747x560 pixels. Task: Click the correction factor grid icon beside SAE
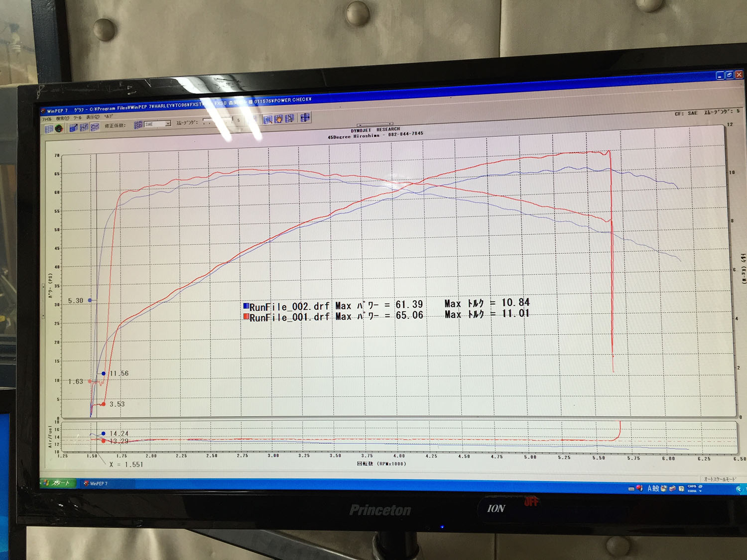tap(138, 124)
